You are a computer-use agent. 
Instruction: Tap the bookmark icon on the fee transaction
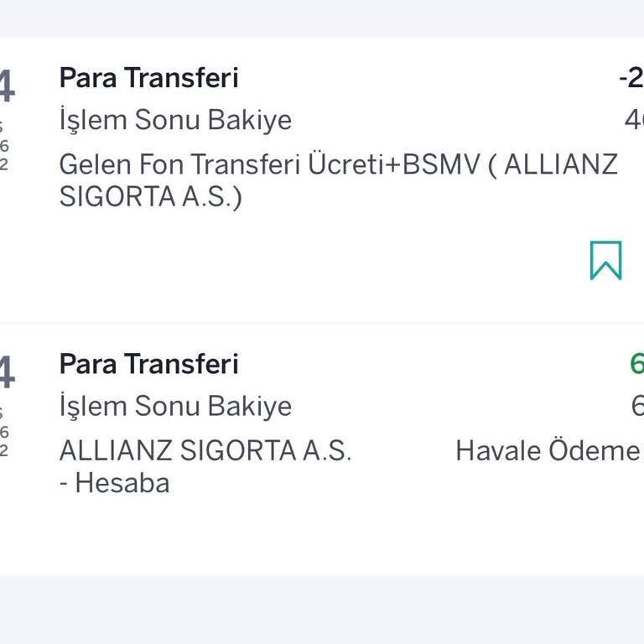(605, 260)
